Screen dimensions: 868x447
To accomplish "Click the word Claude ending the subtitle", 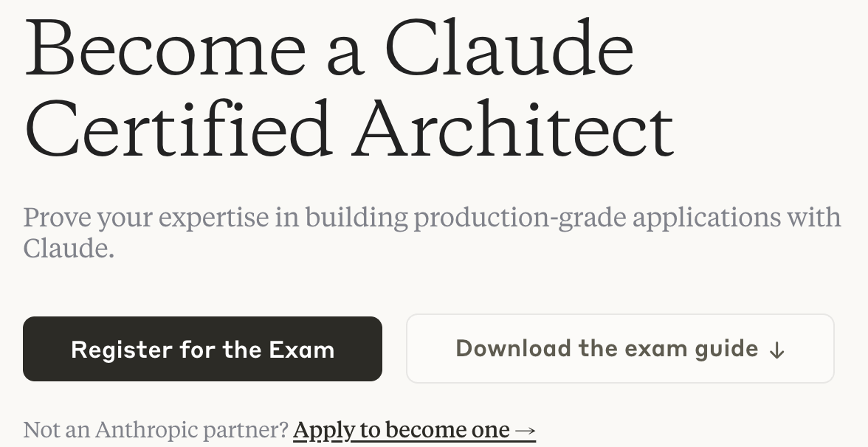I will point(69,248).
